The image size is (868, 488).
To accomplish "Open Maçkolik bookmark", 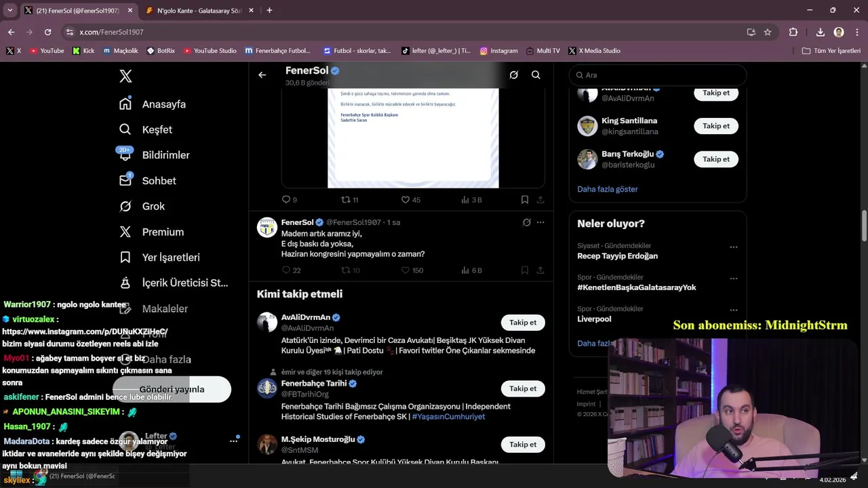I will point(121,51).
